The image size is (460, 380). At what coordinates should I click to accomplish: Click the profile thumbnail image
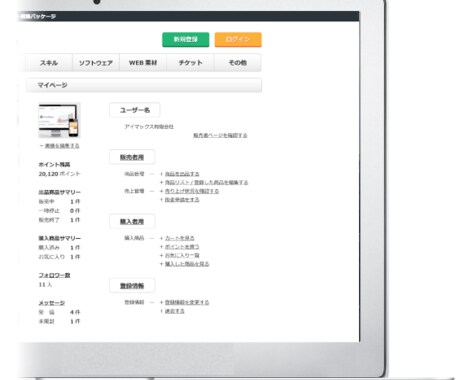pos(59,120)
